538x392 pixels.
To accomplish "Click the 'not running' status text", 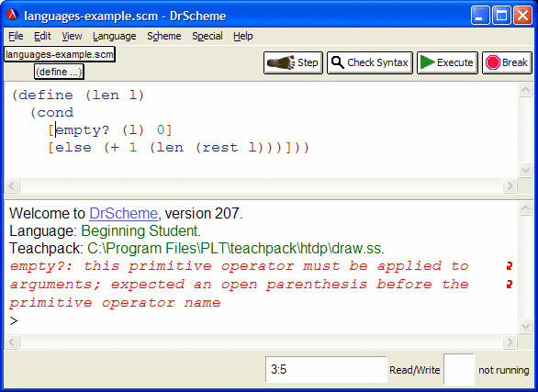I will click(x=504, y=370).
